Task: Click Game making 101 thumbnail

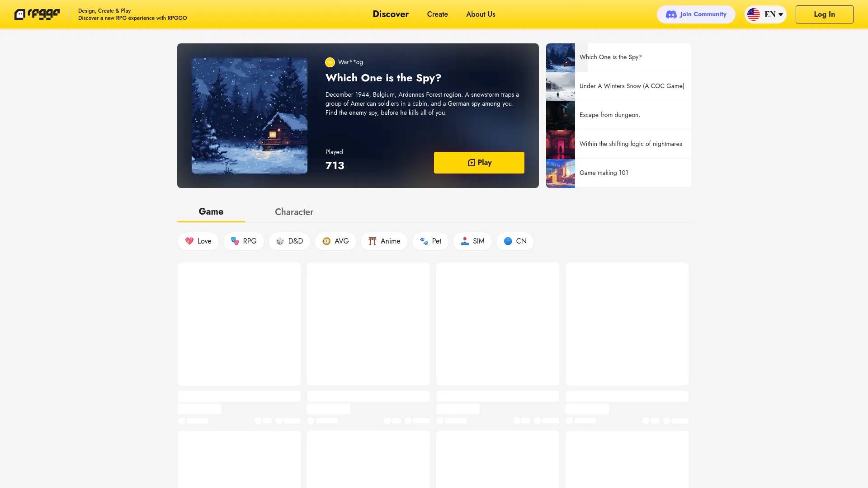Action: [x=561, y=174]
